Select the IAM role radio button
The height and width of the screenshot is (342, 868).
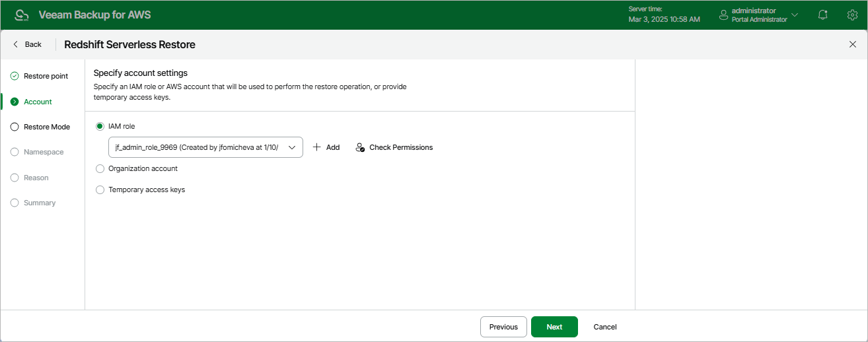100,126
